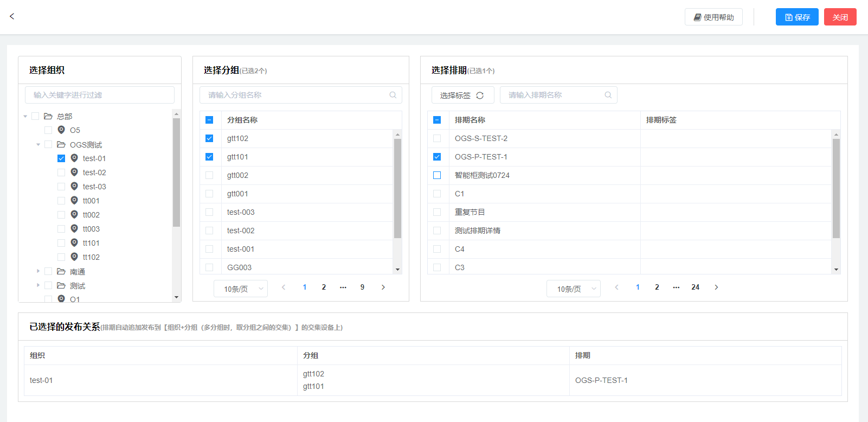Viewport: 868px width, 422px height.
Task: Toggle the select-all checkbox for 排期名称
Action: click(x=437, y=120)
